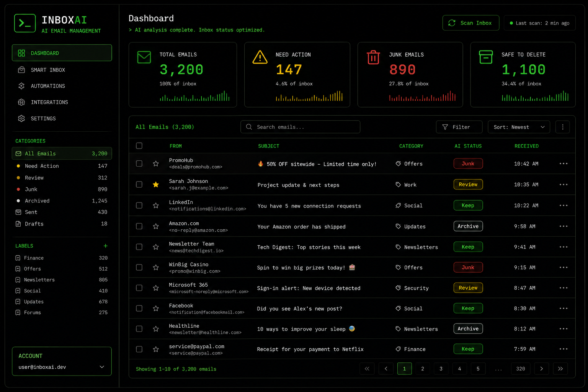Select the Newsletters label
This screenshot has width=588, height=392.
[62, 280]
